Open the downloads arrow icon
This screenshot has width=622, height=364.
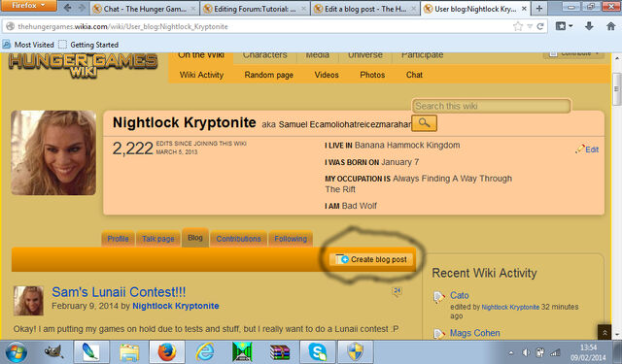point(589,26)
